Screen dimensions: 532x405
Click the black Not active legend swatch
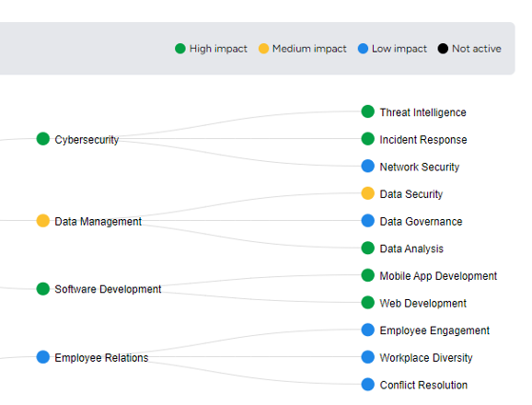443,49
